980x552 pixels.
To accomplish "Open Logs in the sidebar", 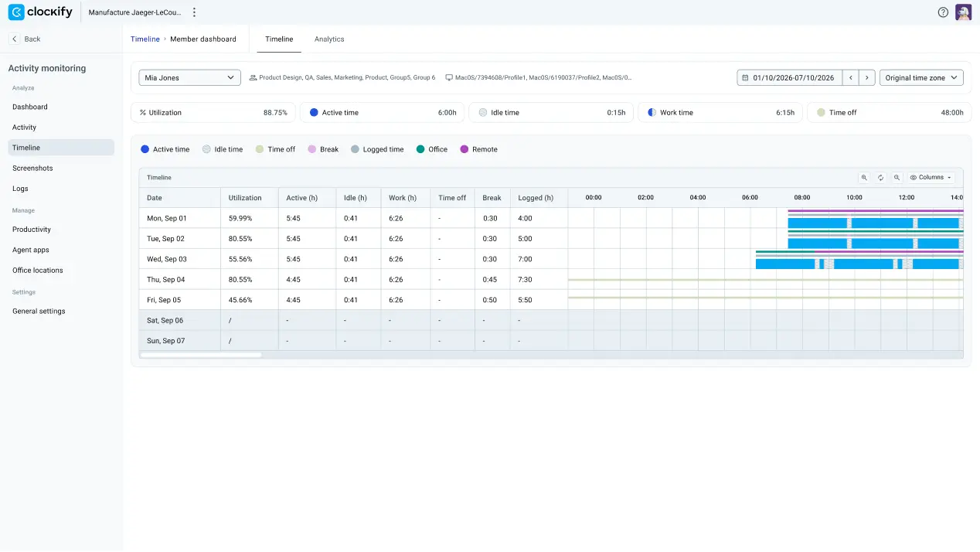I will coord(61,189).
